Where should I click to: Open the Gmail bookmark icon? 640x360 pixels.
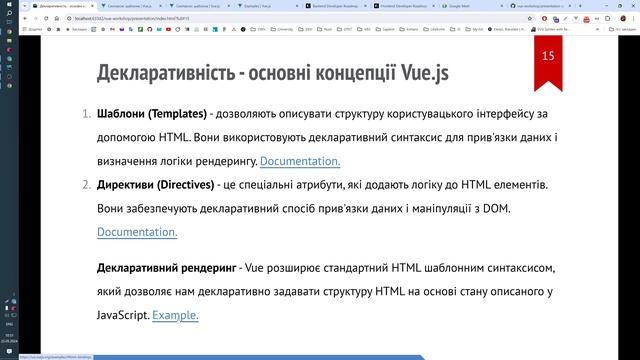112,29
